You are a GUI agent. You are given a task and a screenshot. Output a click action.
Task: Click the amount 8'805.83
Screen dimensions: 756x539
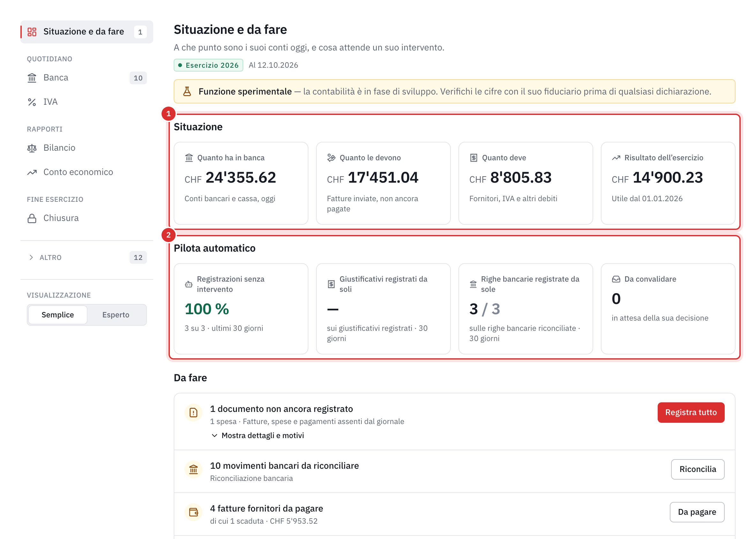point(521,178)
